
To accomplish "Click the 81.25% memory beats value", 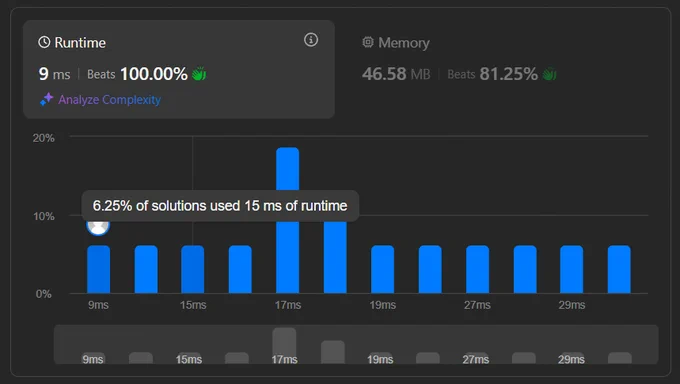I will (508, 74).
